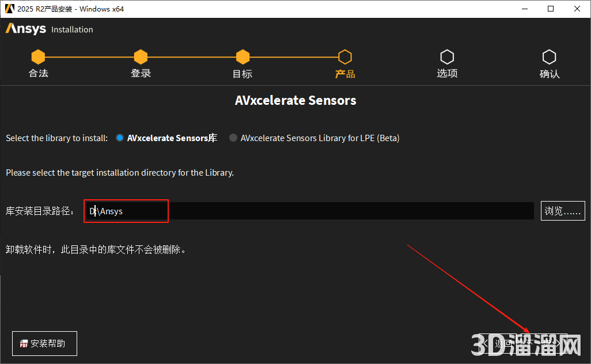The image size is (591, 364).
Task: Click the Ansys logo in header
Action: coord(26,29)
